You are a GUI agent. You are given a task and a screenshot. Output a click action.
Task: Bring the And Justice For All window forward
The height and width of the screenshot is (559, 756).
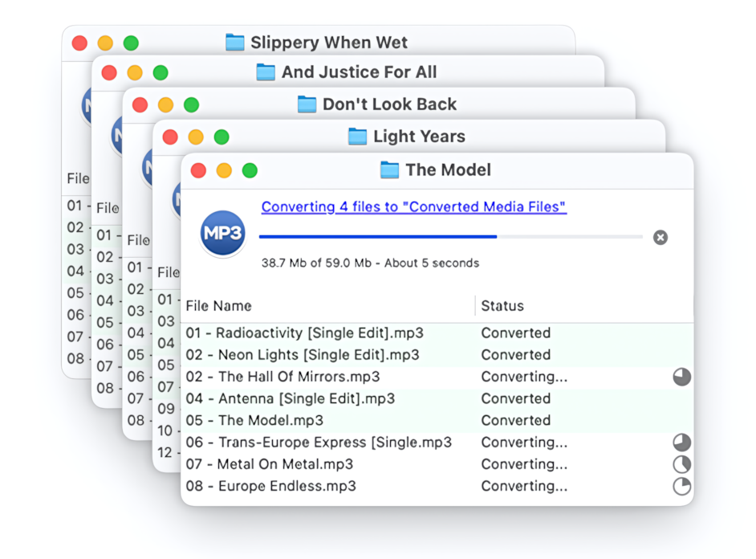(359, 72)
